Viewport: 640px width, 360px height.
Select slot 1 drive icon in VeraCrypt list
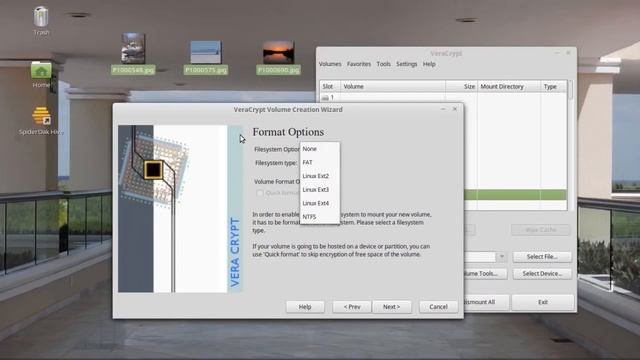pos(325,98)
